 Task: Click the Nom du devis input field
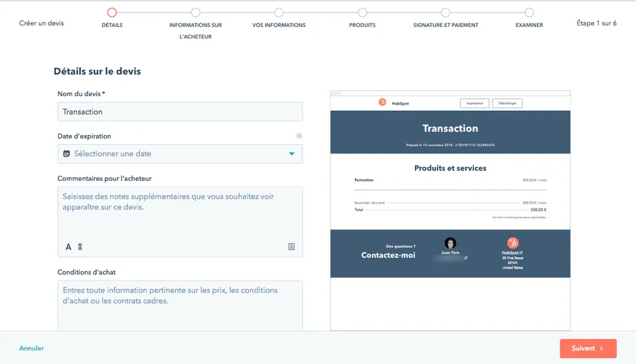[180, 112]
